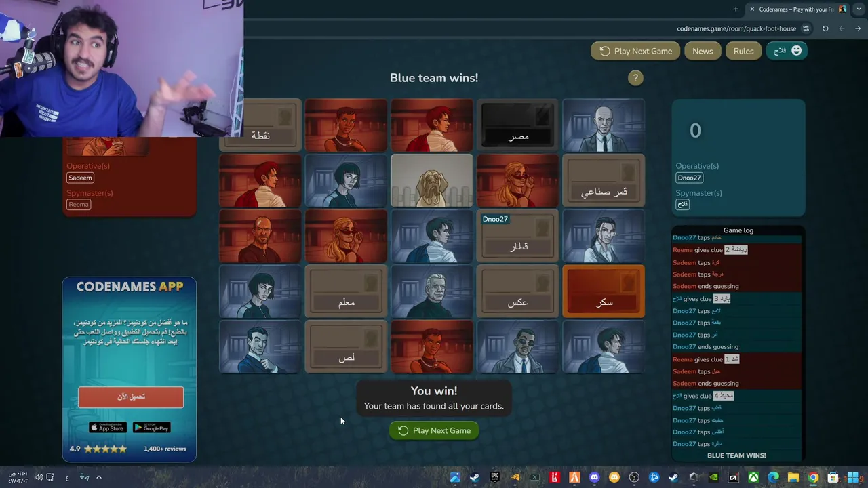868x488 pixels.
Task: Select the card labeled لص
Action: pyautogui.click(x=346, y=347)
